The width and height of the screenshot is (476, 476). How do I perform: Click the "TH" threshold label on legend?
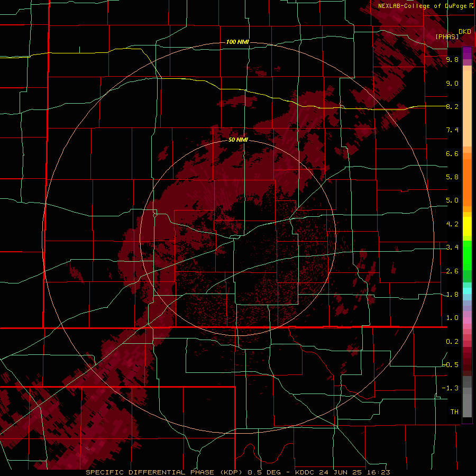pyautogui.click(x=454, y=412)
